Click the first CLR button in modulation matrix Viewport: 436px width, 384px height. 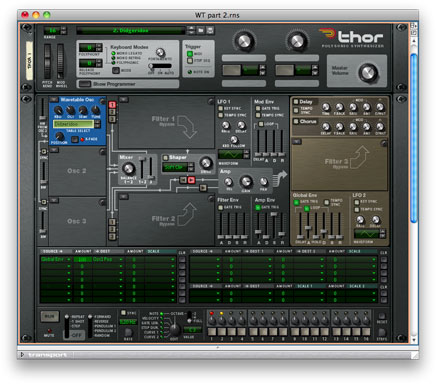pos(182,259)
